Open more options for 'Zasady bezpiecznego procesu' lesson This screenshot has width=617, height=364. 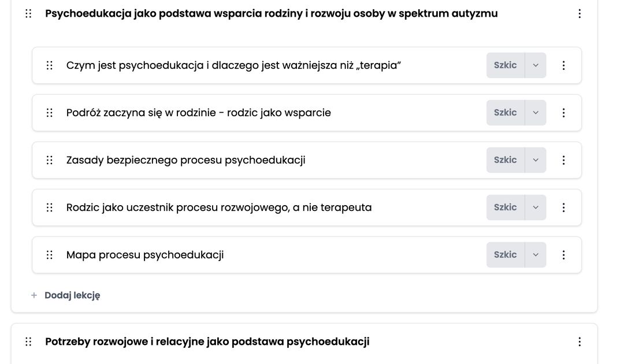tap(563, 160)
